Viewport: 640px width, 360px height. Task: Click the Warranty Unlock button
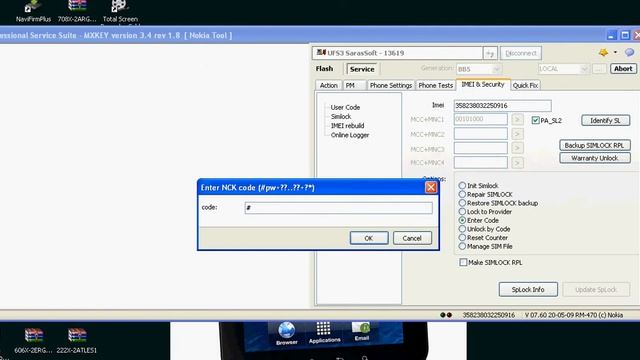coord(594,158)
